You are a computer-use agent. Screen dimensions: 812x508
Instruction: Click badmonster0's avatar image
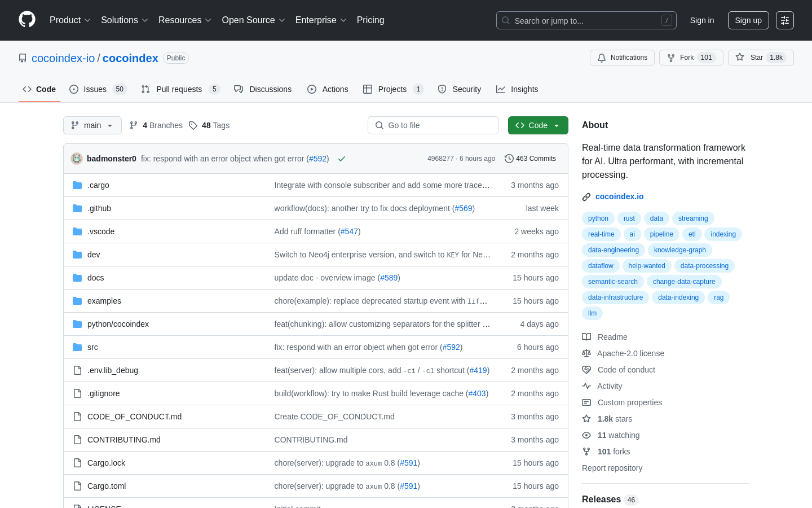click(77, 159)
